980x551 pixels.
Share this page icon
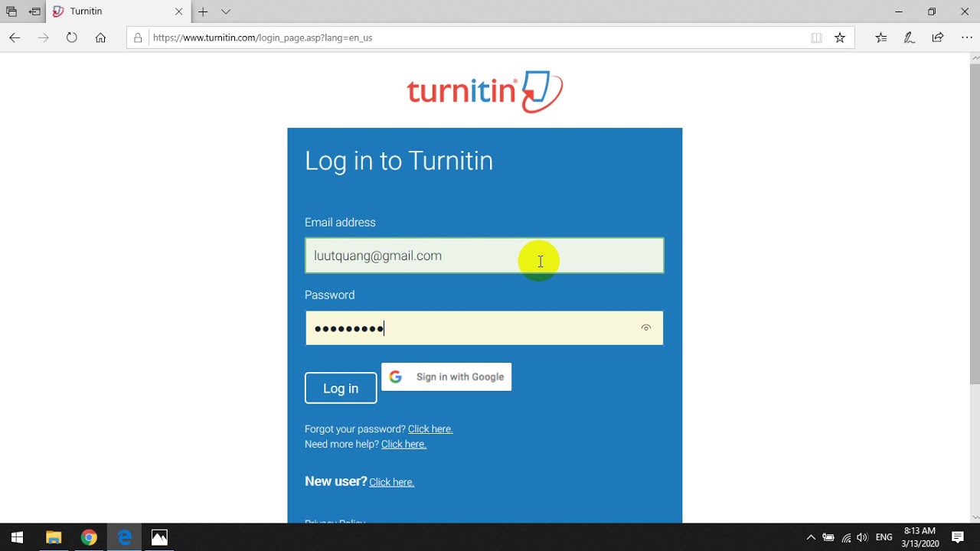point(938,37)
